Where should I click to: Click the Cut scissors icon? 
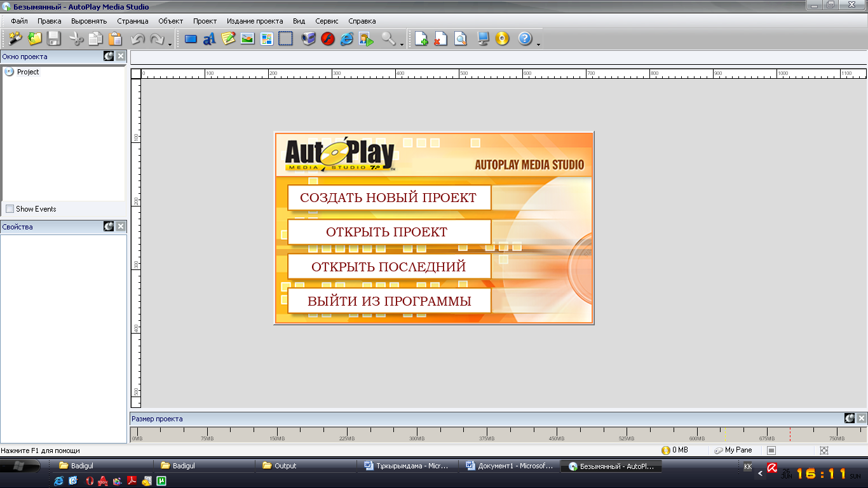tap(77, 39)
